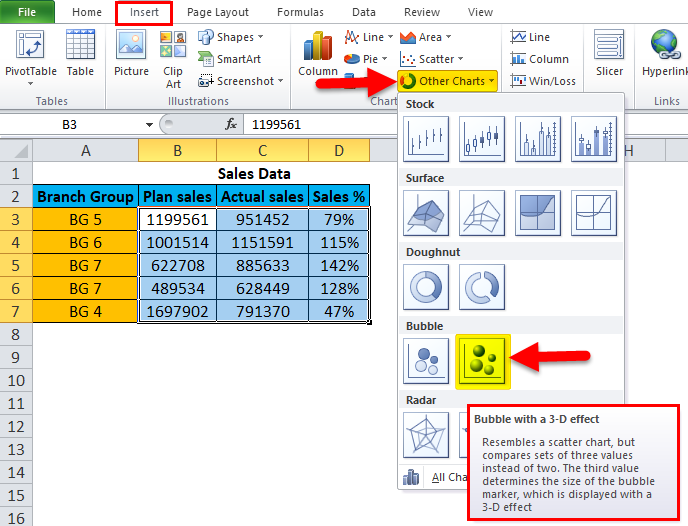
Task: Insert a Picture from file
Action: click(x=131, y=53)
